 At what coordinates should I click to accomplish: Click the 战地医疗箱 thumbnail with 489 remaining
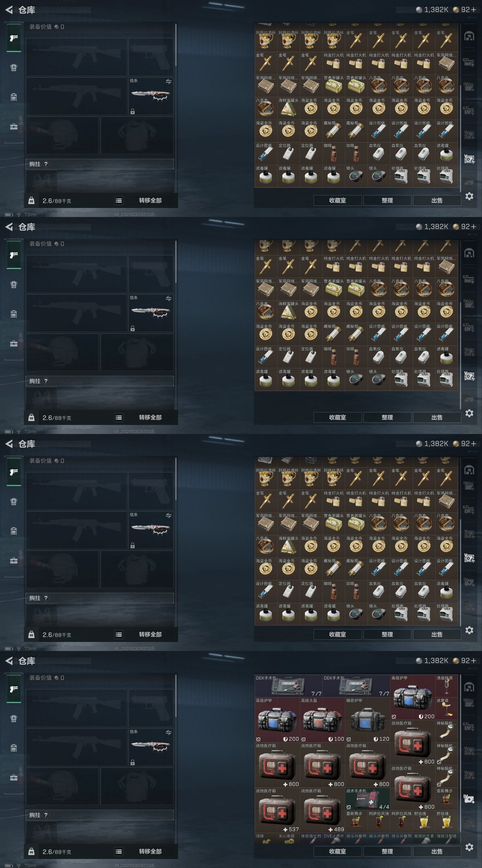[x=322, y=810]
